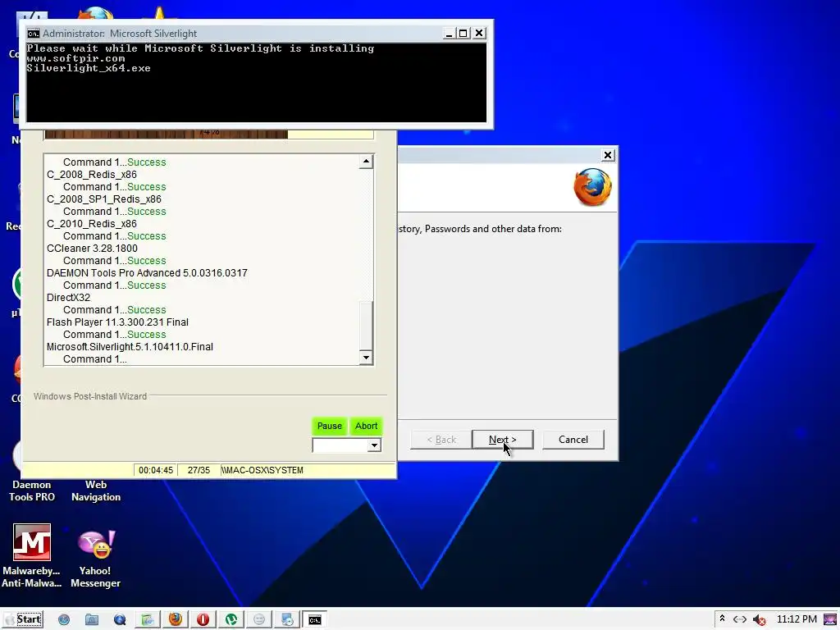The image size is (840, 630).
Task: Maximize the Microsoft Silverlight console window
Action: pyautogui.click(x=463, y=33)
